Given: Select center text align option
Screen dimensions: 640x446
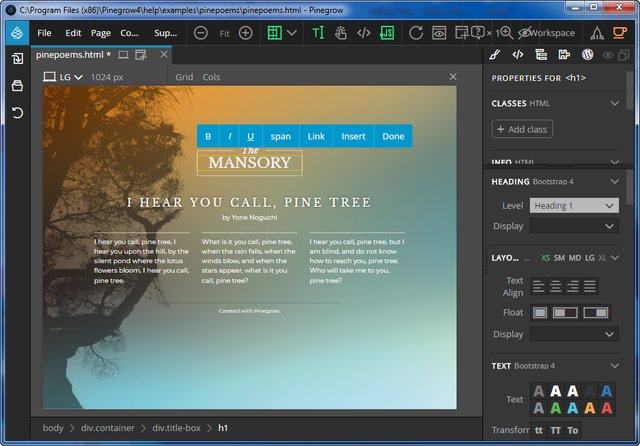Looking at the screenshot, I should (x=553, y=286).
